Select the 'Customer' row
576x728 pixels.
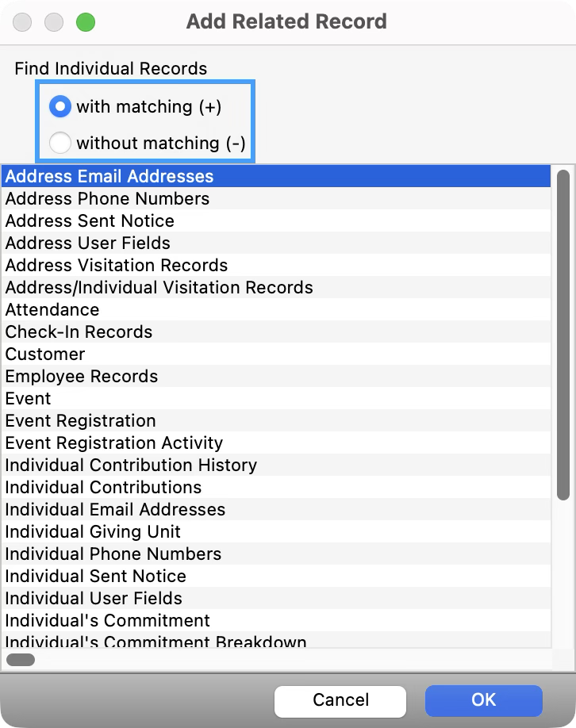click(x=276, y=354)
